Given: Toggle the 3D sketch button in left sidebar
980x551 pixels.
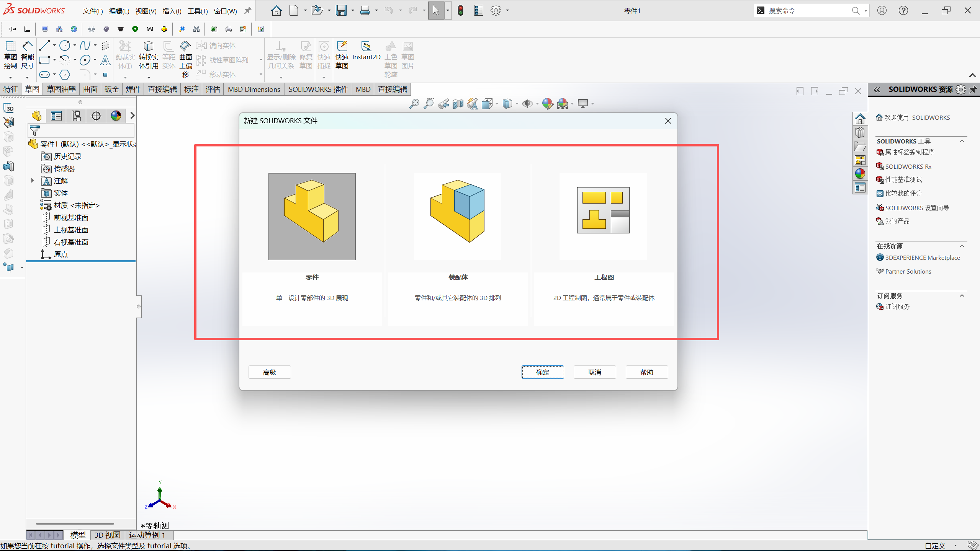Looking at the screenshot, I should click(9, 108).
